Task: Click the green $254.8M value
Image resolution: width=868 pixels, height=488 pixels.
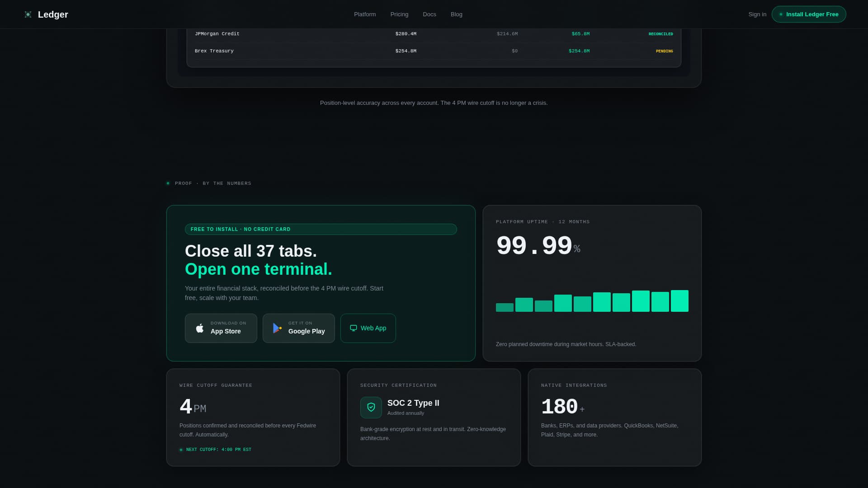Action: pos(579,51)
